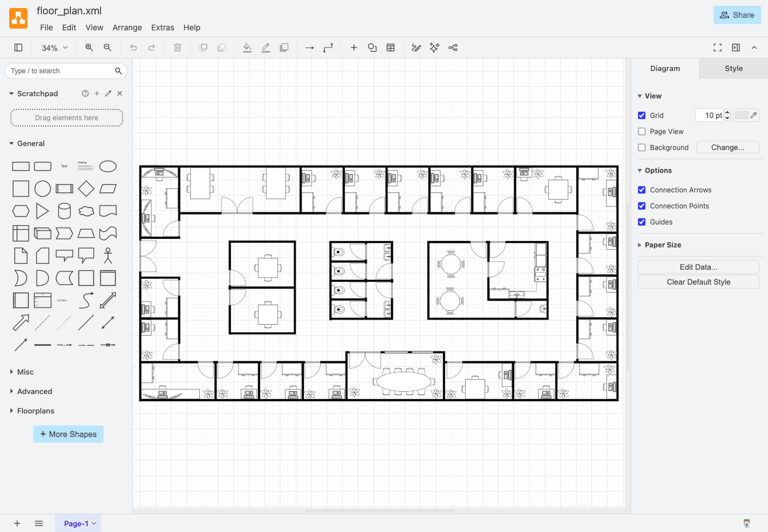
Task: Uncheck the Guides checkbox
Action: [x=642, y=222]
